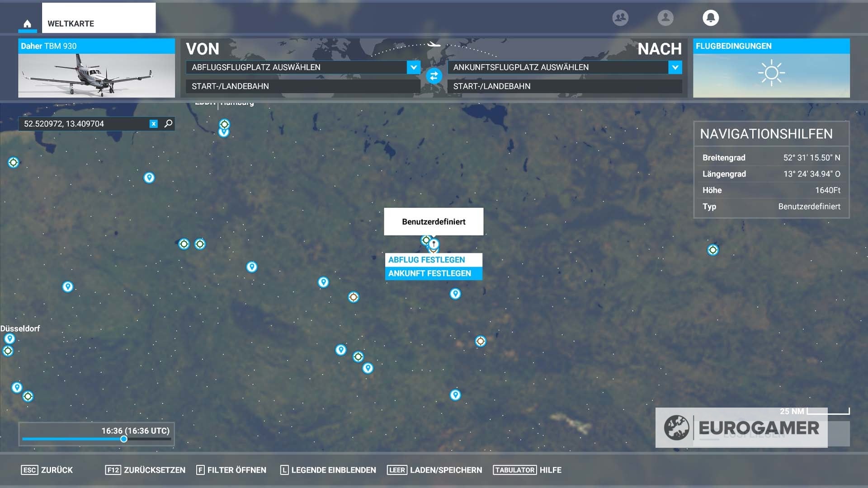Click the search magnifier icon
The image size is (868, 488).
click(168, 123)
